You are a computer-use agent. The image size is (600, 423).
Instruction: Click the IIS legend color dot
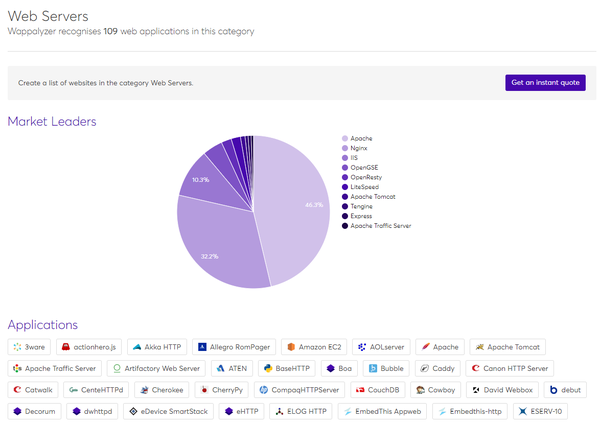coord(345,158)
